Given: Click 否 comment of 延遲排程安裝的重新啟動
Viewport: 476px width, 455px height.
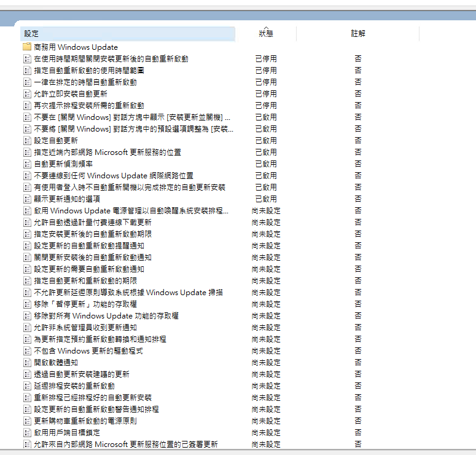Looking at the screenshot, I should tap(358, 386).
